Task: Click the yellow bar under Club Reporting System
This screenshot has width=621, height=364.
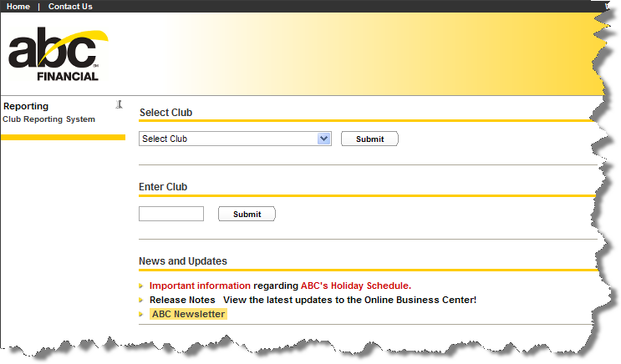Action: 63,137
